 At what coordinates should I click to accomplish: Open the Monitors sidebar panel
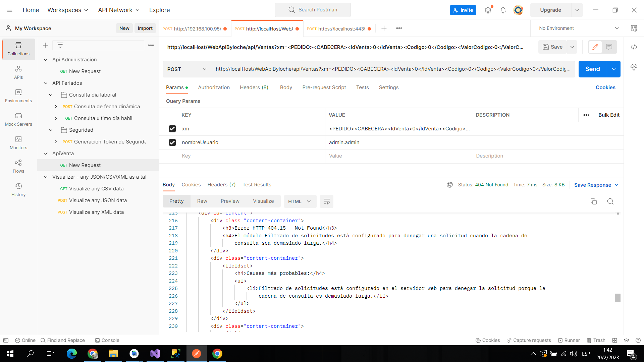(18, 143)
